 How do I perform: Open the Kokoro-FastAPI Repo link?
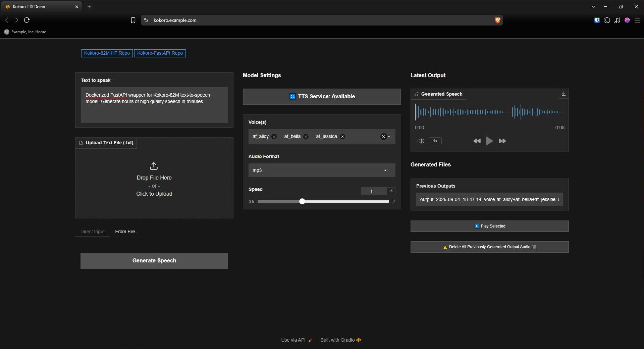tap(160, 53)
